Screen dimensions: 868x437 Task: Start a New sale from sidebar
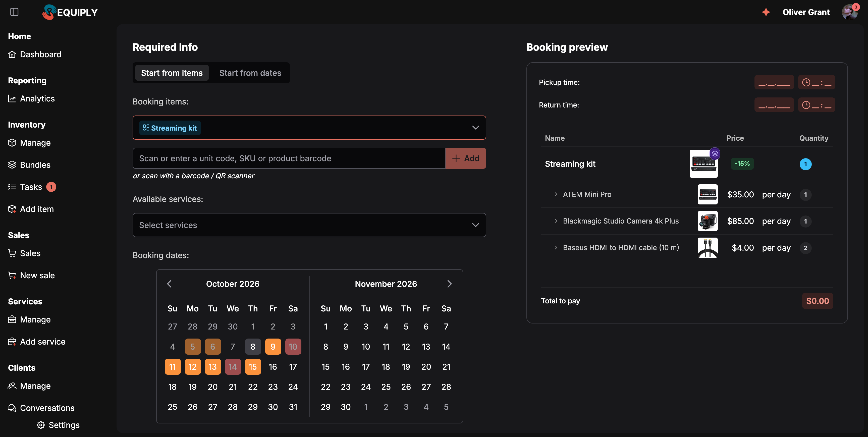pos(31,275)
